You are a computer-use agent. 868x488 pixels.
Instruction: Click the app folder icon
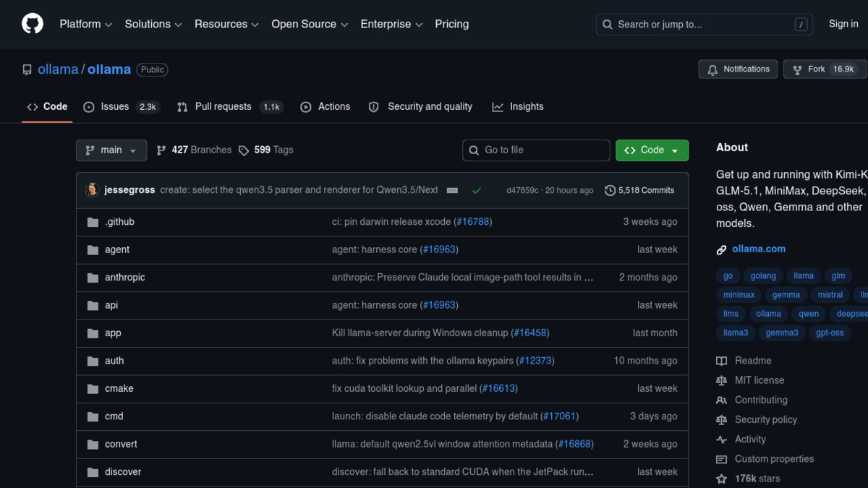click(x=93, y=333)
